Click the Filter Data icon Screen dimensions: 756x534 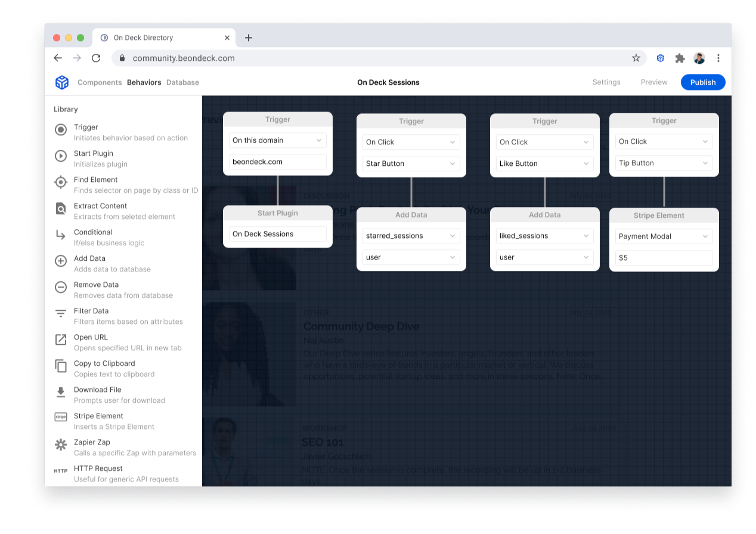coord(60,313)
